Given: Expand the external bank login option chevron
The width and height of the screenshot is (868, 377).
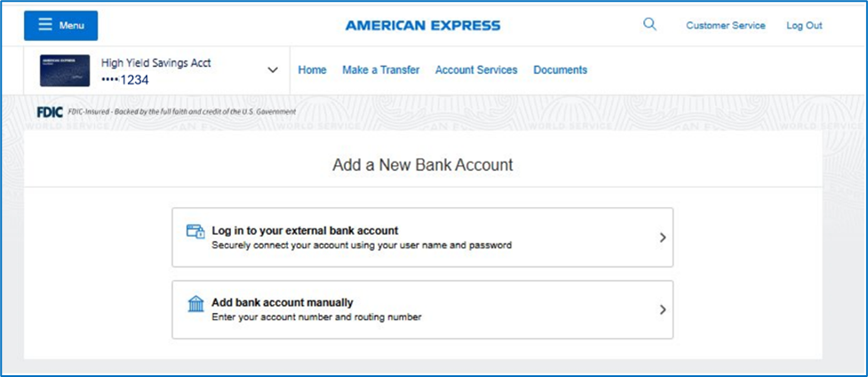Looking at the screenshot, I should click(x=663, y=237).
